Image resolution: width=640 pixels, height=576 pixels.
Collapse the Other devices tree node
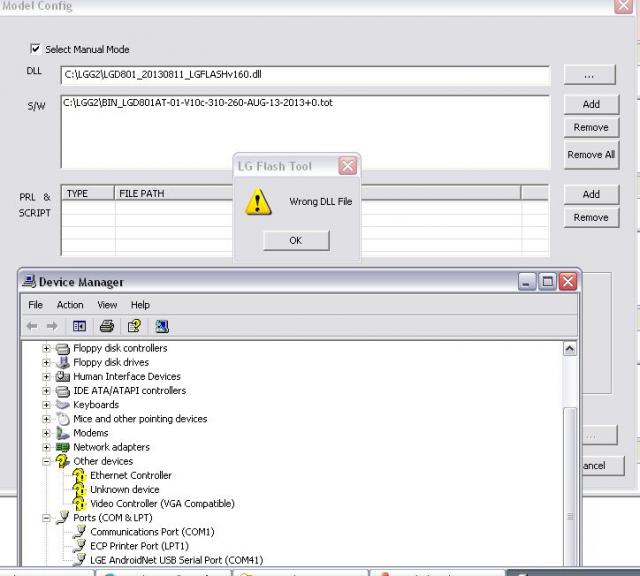pos(46,461)
